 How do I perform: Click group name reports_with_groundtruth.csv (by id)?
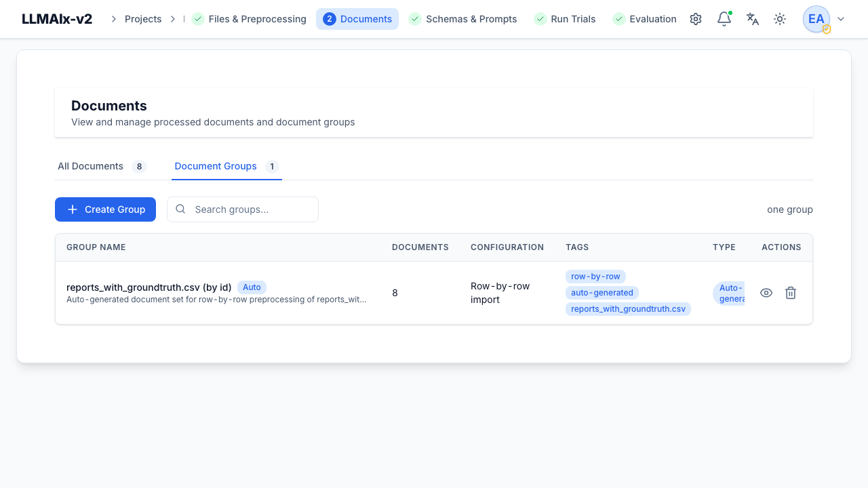point(149,287)
